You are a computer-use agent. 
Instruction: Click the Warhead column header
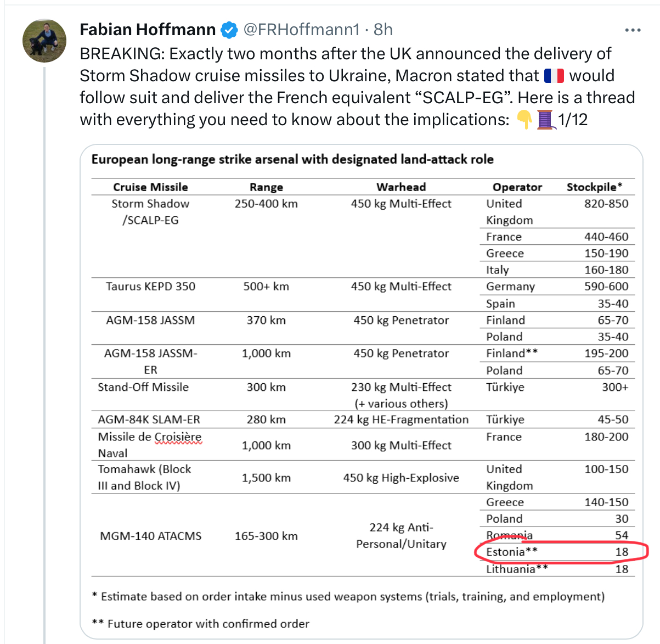tap(401, 187)
